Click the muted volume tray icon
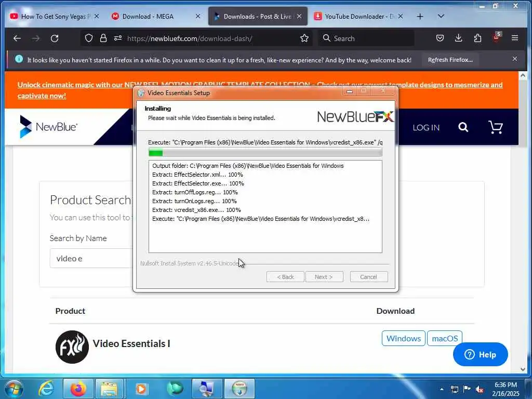Image resolution: width=532 pixels, height=399 pixels. click(480, 390)
